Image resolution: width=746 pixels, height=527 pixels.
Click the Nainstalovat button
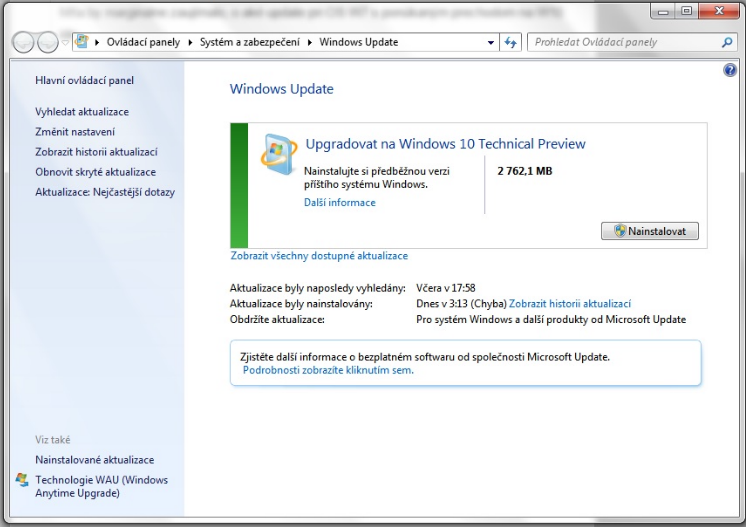tap(650, 231)
